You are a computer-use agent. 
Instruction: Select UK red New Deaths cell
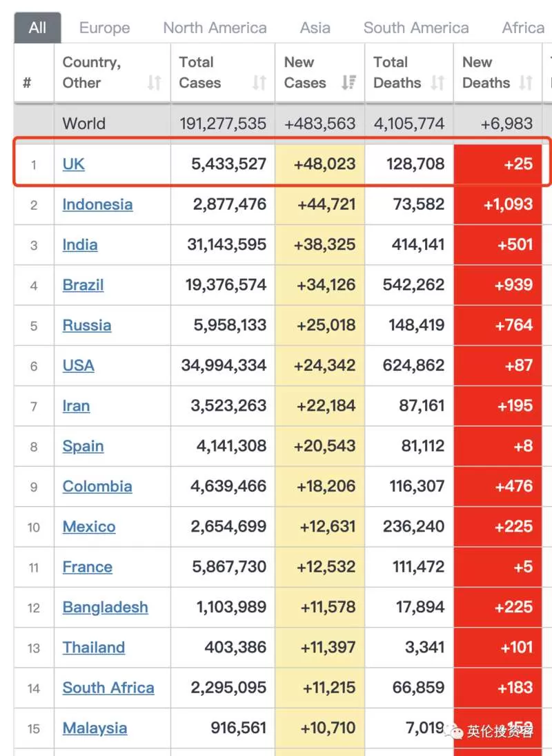[497, 164]
